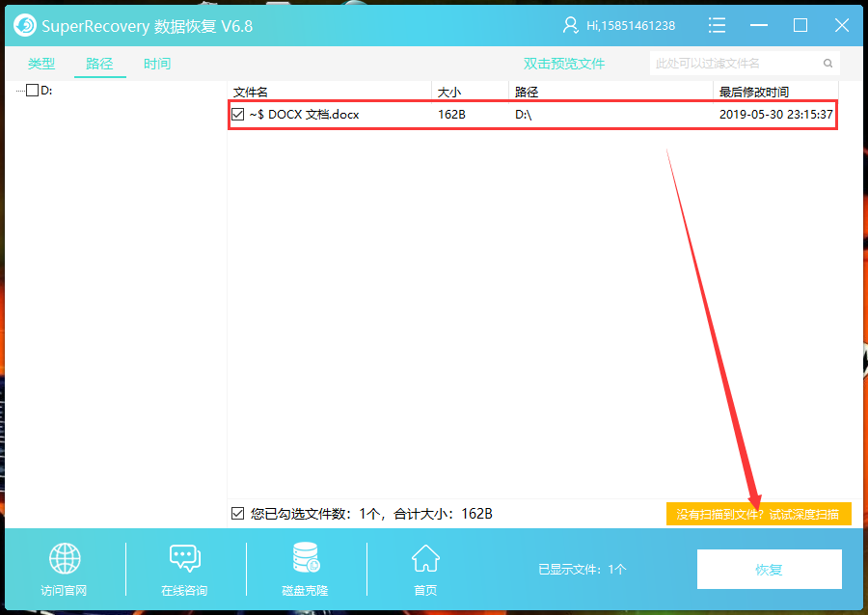
Task: Open the 在线咨询 chat icon
Action: point(185,558)
